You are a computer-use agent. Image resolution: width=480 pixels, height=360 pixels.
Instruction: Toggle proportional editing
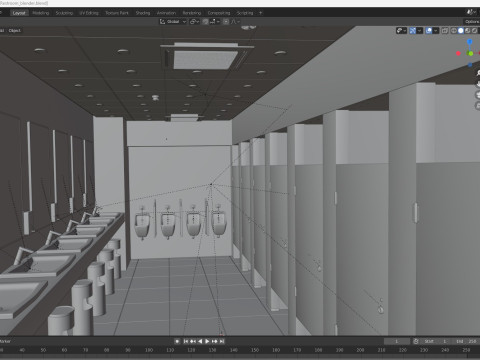pos(226,21)
